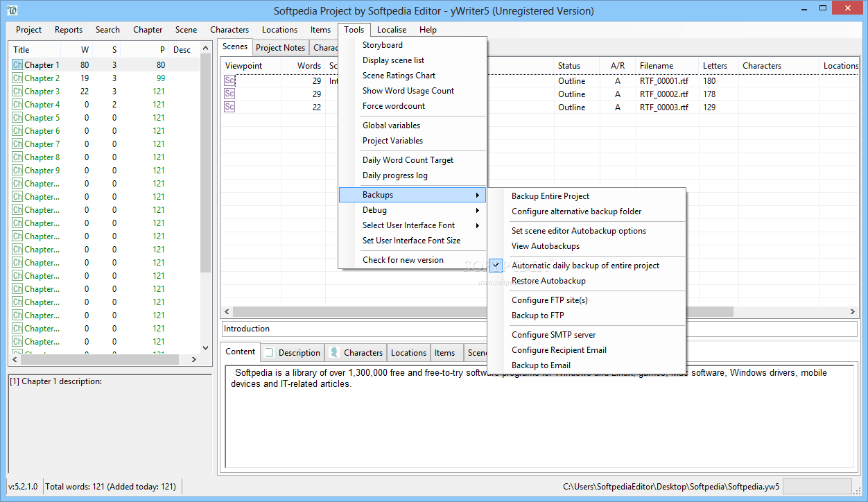The width and height of the screenshot is (868, 502).
Task: Choose Configure alternative backup folder
Action: (587, 211)
